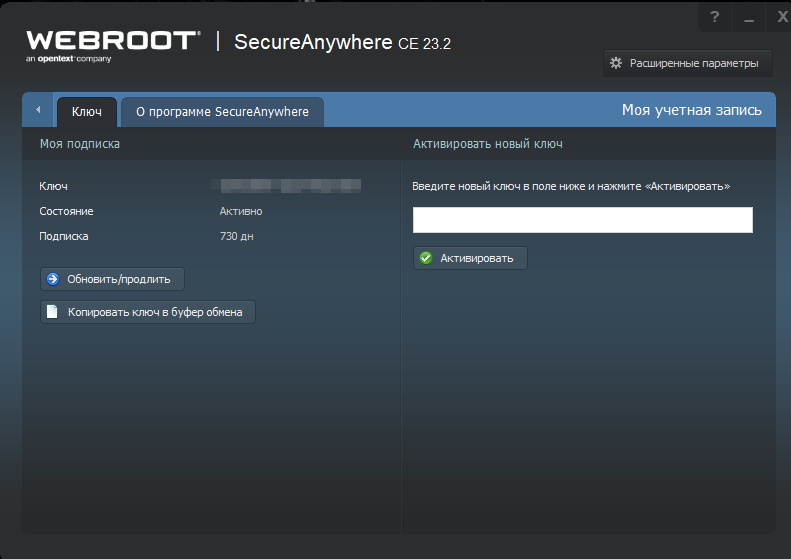Minimize the Webroot window
The image size is (791, 559).
[x=747, y=18]
